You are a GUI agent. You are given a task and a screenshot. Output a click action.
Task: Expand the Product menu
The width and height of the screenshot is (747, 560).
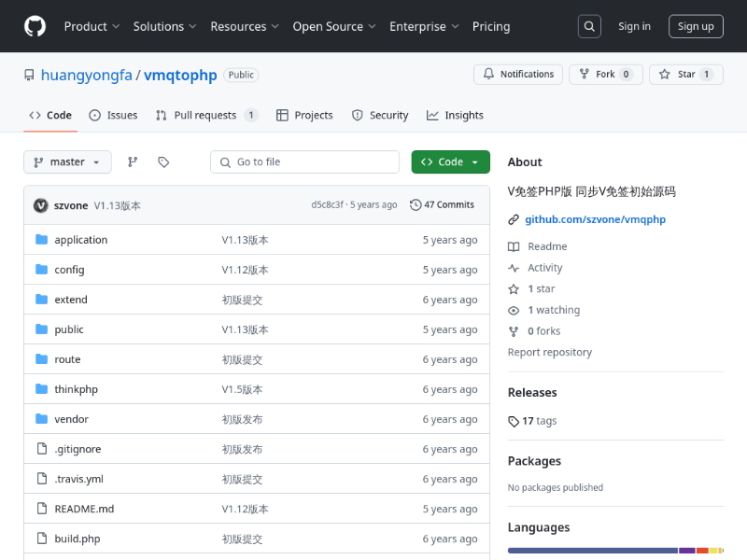coord(92,26)
